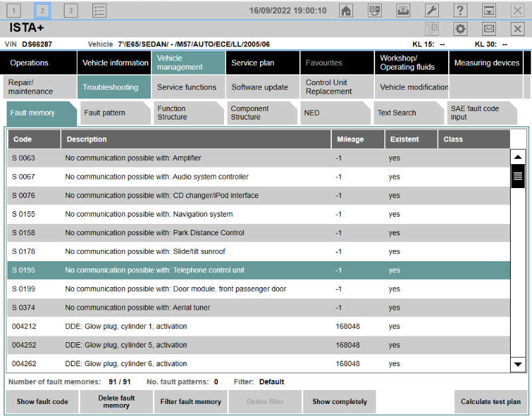Switch to Component Structure tab
Screen dimensions: 532x416
pos(262,113)
